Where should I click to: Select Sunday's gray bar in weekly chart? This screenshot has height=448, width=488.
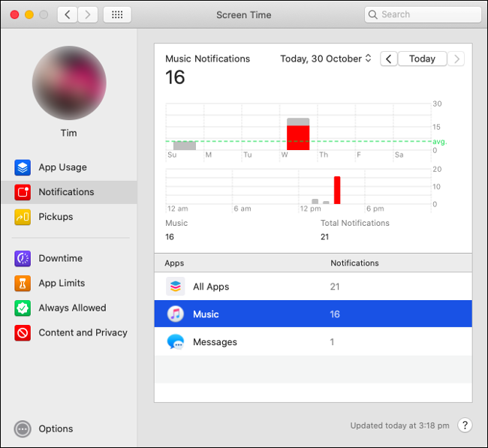click(x=185, y=146)
